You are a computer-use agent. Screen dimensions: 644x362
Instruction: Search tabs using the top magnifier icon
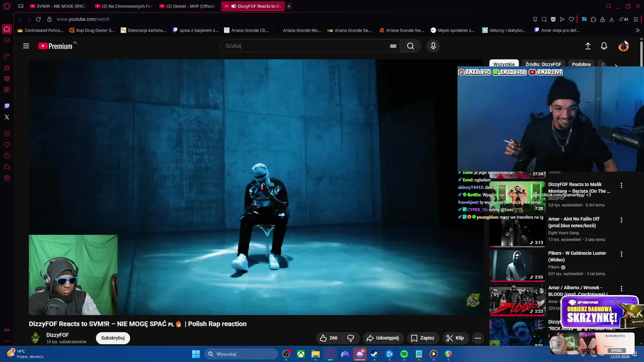click(608, 6)
